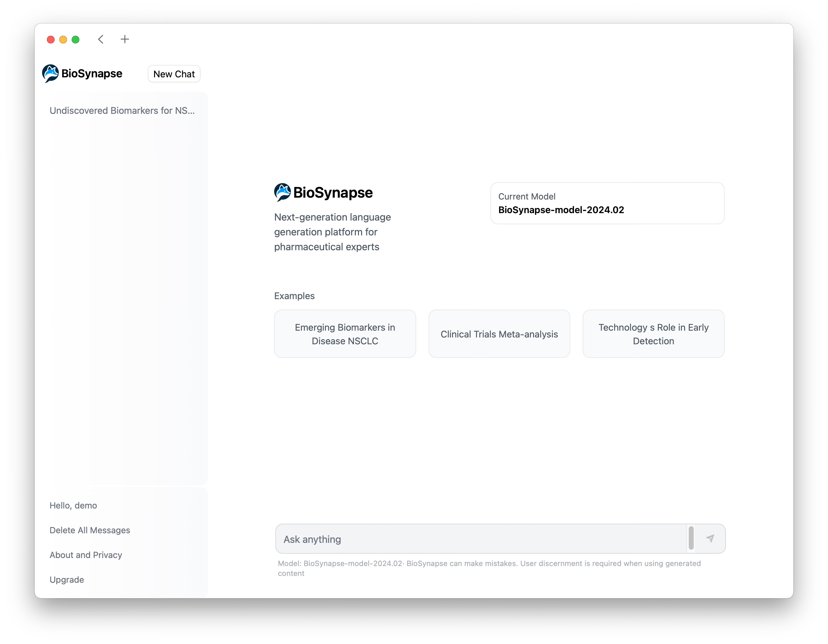Click the green fullscreen window button
Image resolution: width=828 pixels, height=644 pixels.
tap(75, 39)
